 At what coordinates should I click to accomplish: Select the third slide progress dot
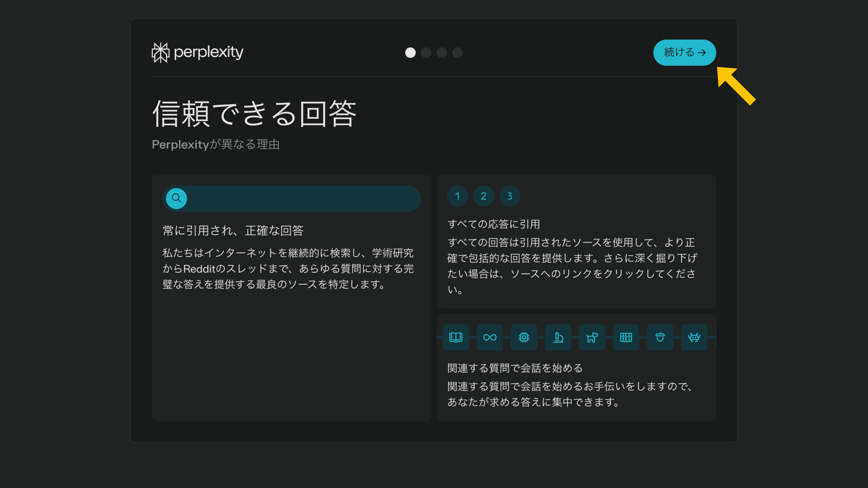pos(442,53)
